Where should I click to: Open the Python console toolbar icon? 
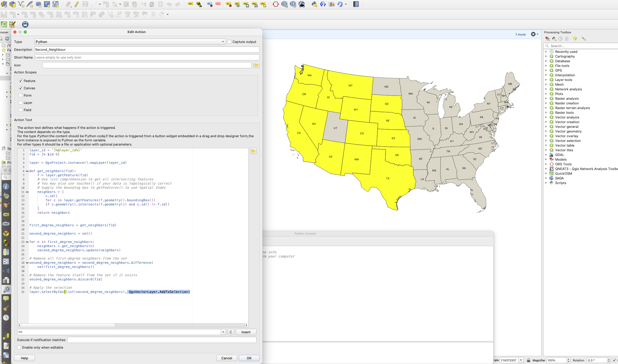point(314,4)
